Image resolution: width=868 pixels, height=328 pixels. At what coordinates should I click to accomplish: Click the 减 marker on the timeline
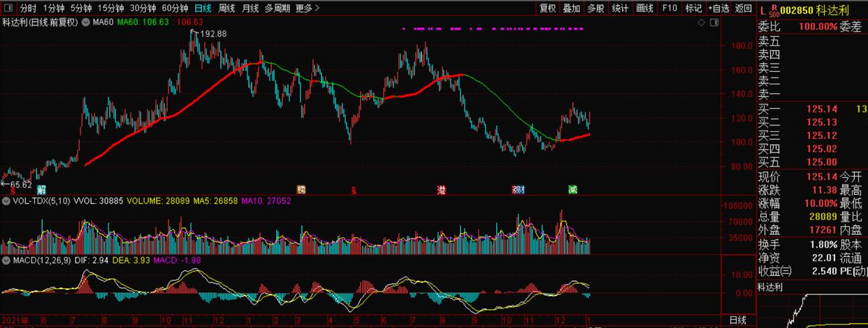click(x=572, y=190)
